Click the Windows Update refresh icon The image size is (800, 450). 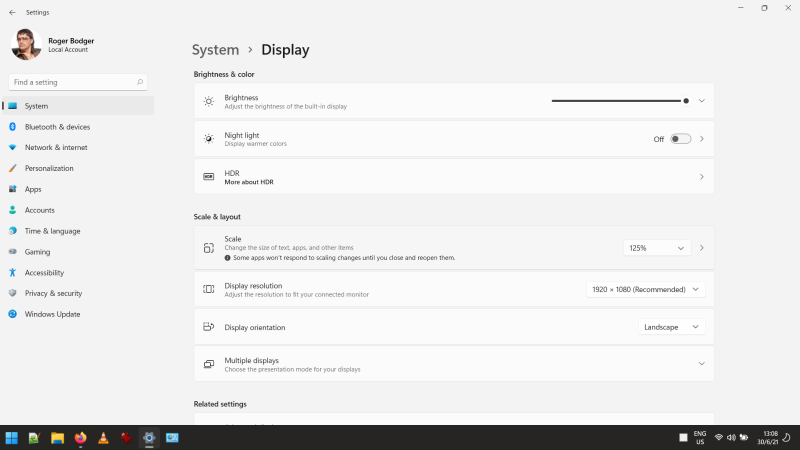pyautogui.click(x=13, y=314)
